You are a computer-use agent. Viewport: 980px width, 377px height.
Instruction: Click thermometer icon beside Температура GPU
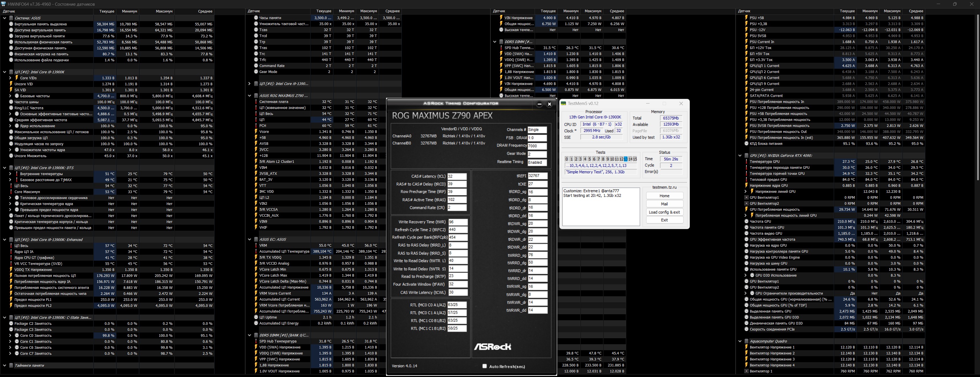pos(746,162)
